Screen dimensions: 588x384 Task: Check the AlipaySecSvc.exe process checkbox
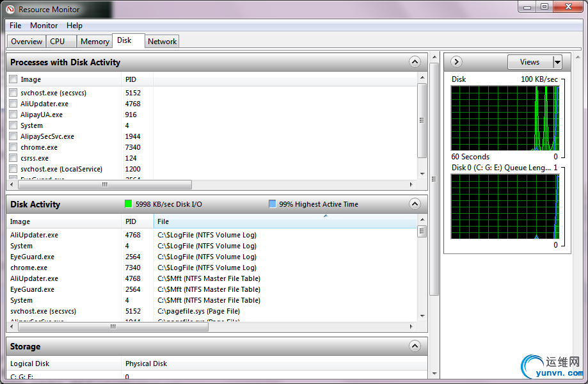(x=13, y=136)
